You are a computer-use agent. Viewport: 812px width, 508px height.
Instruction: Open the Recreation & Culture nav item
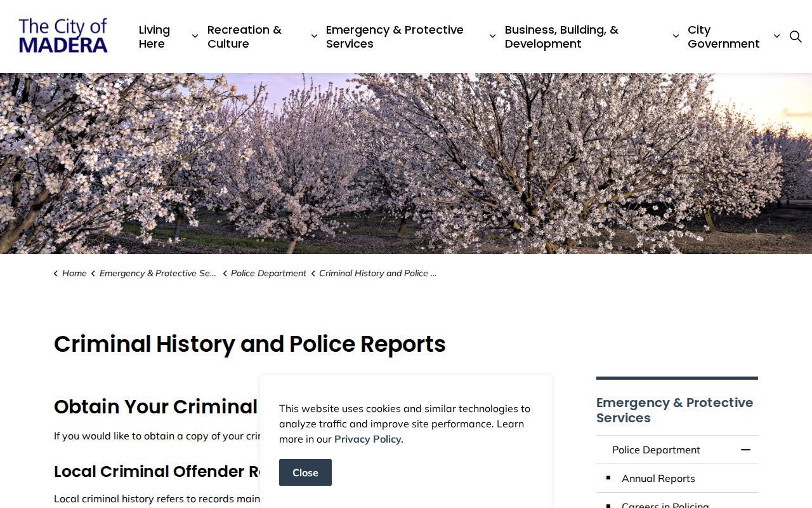click(244, 37)
